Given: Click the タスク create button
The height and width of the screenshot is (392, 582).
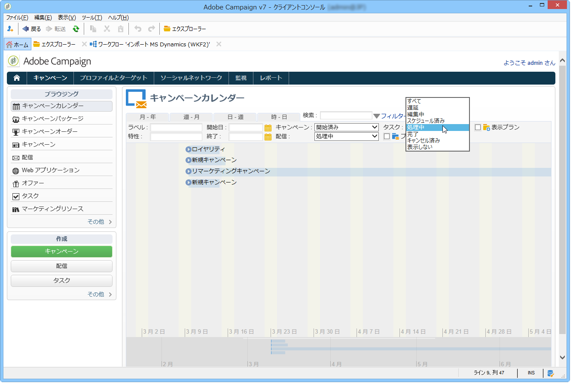Looking at the screenshot, I should click(x=61, y=281).
